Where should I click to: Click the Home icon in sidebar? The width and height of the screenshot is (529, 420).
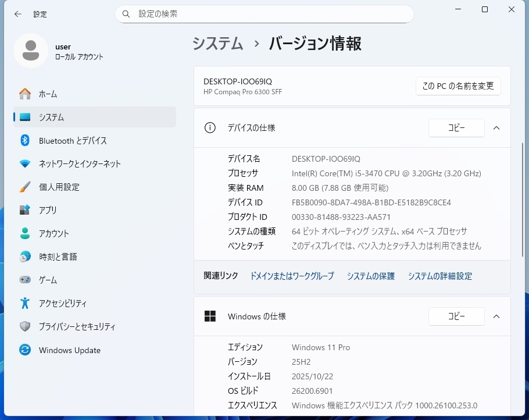coord(25,94)
